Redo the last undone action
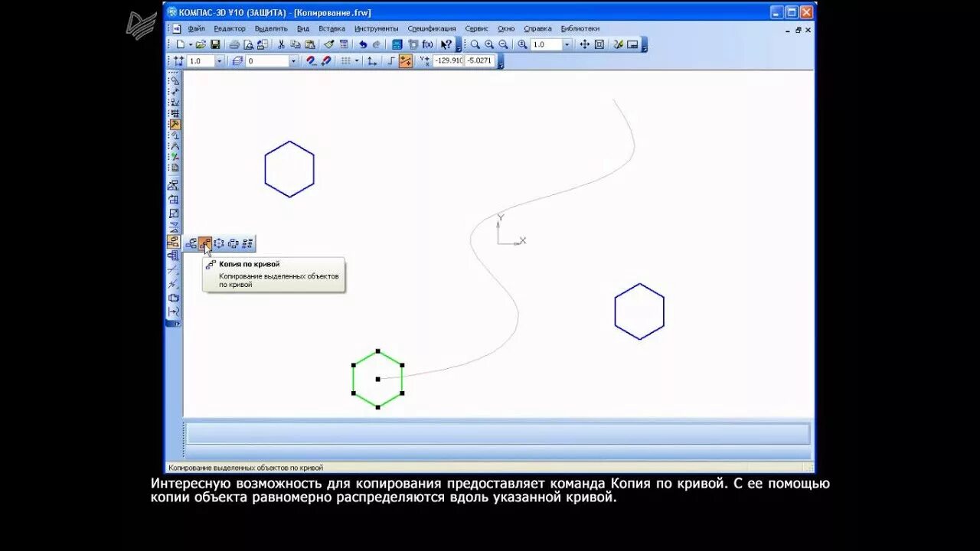Screen dimensions: 980x551 377,44
